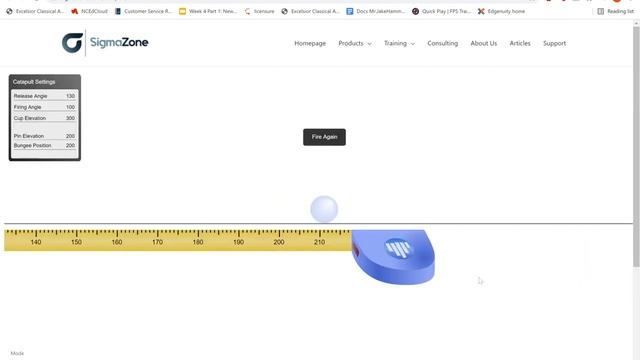This screenshot has height=360, width=640.
Task: Click the Mode text at page bottom
Action: click(x=17, y=353)
